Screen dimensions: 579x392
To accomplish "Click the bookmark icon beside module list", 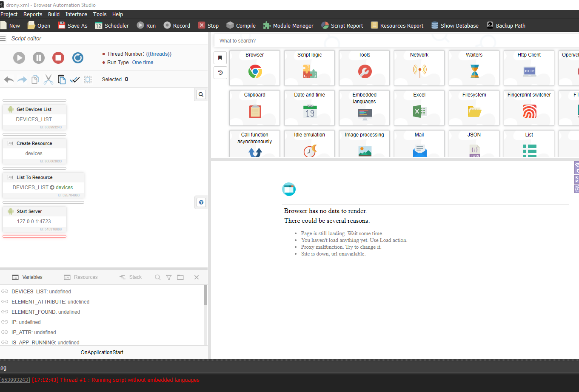I will (x=220, y=57).
